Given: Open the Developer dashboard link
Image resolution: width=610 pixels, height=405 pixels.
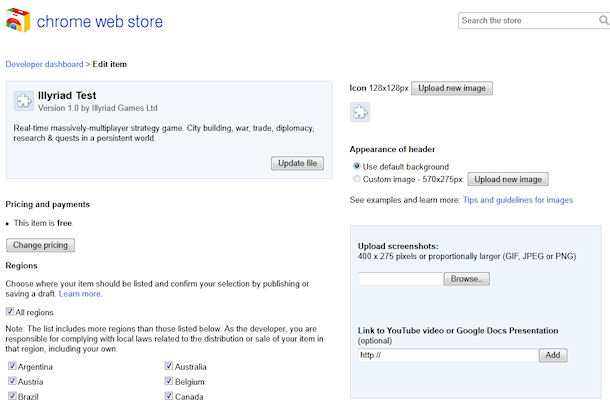Looking at the screenshot, I should pyautogui.click(x=44, y=64).
